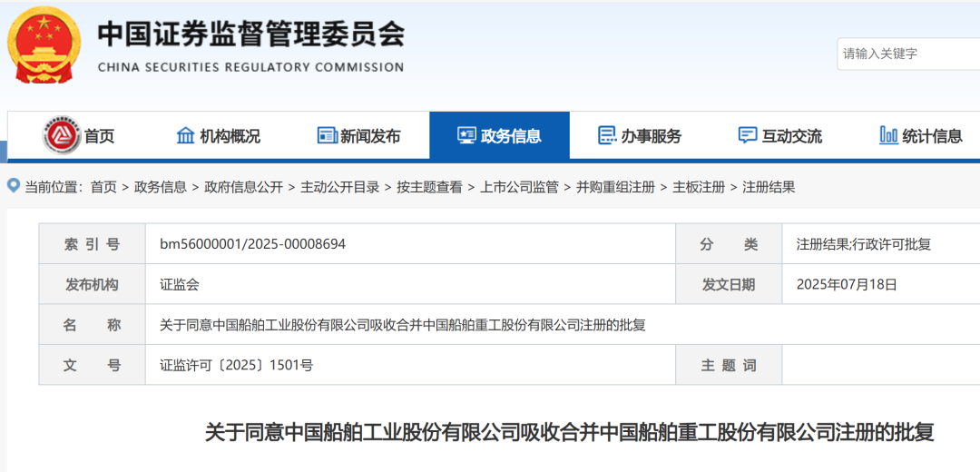The width and height of the screenshot is (980, 472).
Task: Click the 注册结果 breadcrumb link
Action: 769,187
